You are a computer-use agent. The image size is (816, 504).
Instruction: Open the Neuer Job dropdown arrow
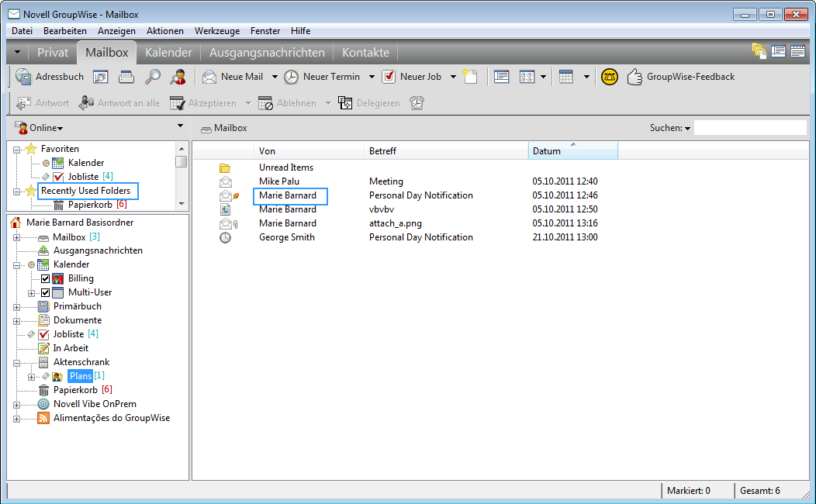coord(453,77)
